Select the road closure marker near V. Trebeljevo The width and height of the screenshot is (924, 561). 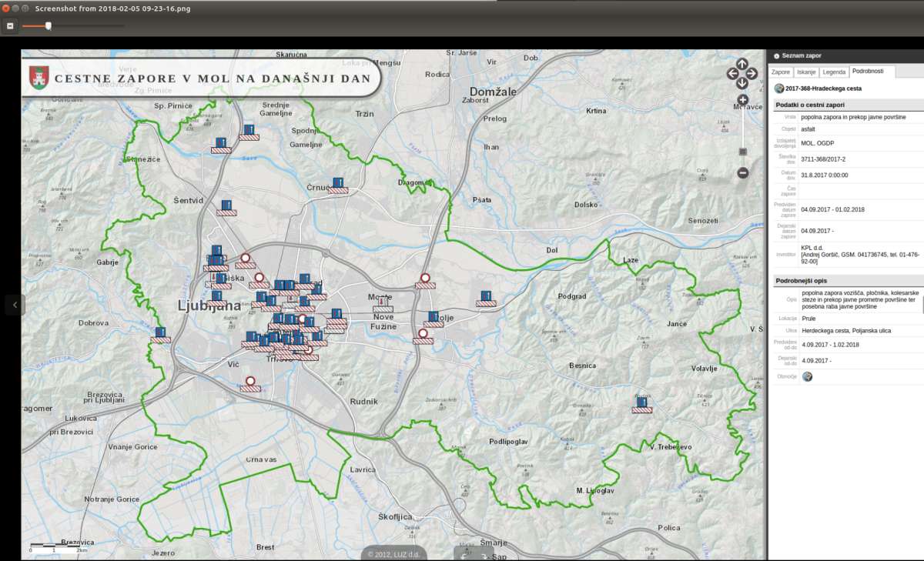(642, 405)
